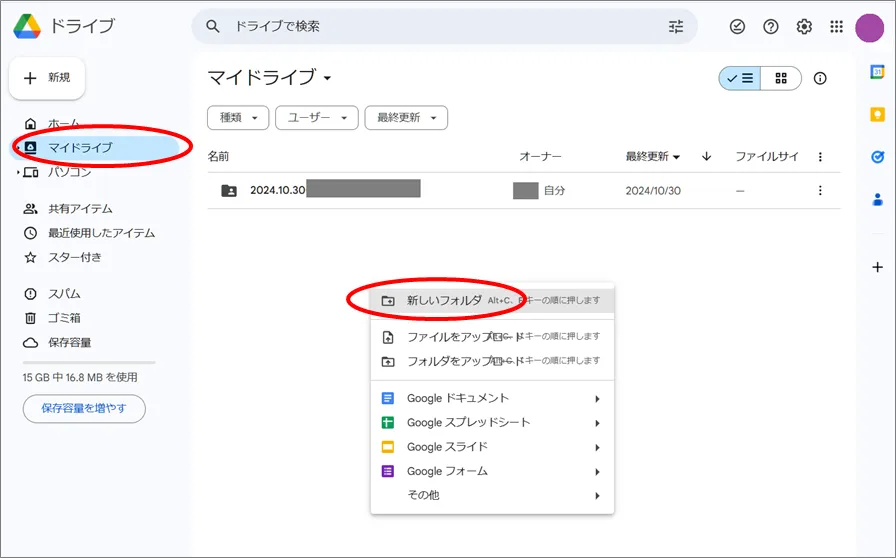
Task: Select 新しいフォルダ from context menu
Action: pyautogui.click(x=444, y=300)
